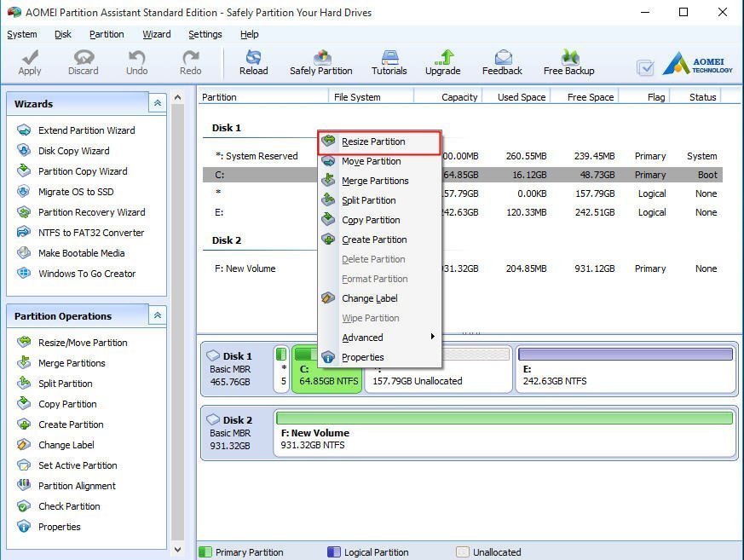744x560 pixels.
Task: Sort by Capacity column header
Action: point(448,97)
